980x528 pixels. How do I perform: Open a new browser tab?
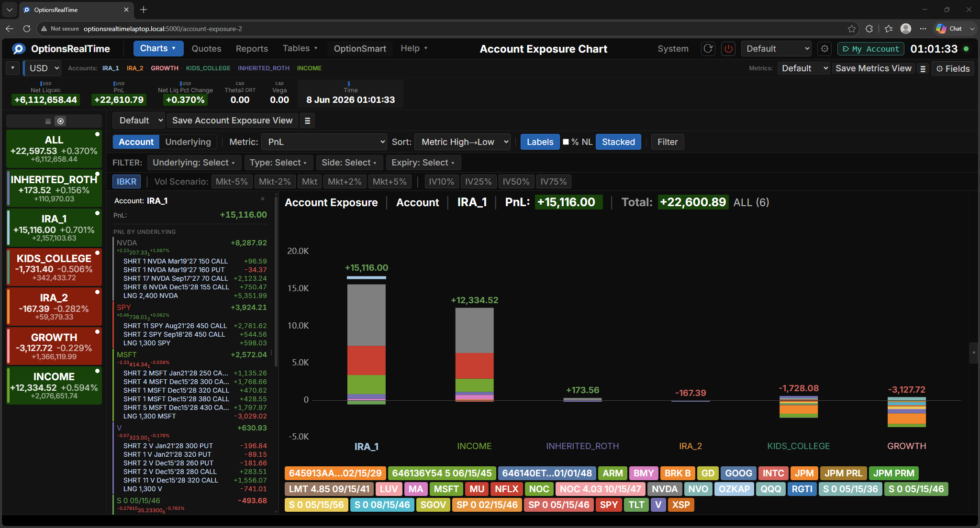pos(144,10)
